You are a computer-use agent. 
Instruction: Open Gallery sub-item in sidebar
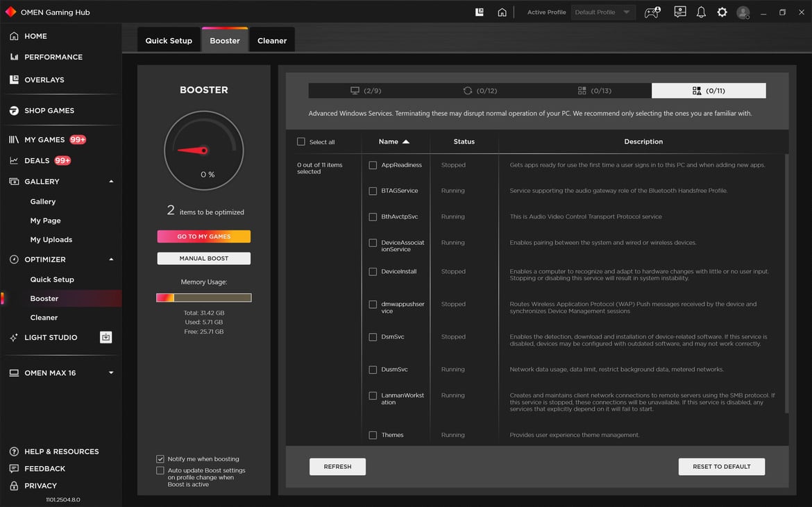click(x=43, y=201)
